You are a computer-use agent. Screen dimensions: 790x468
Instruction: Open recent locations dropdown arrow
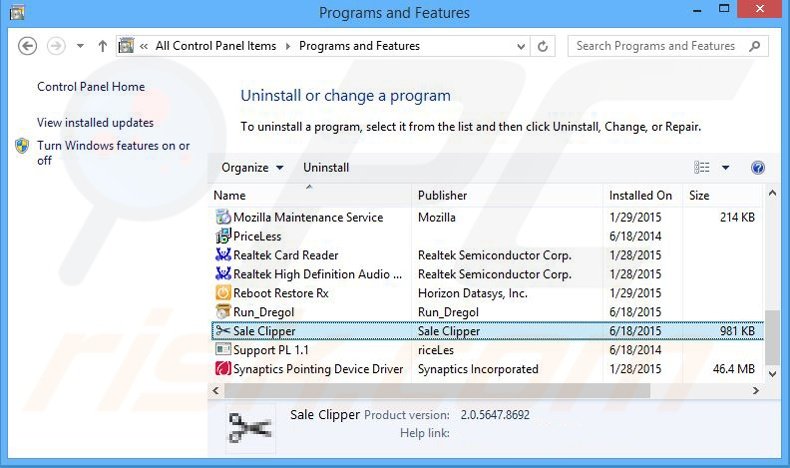tap(80, 46)
